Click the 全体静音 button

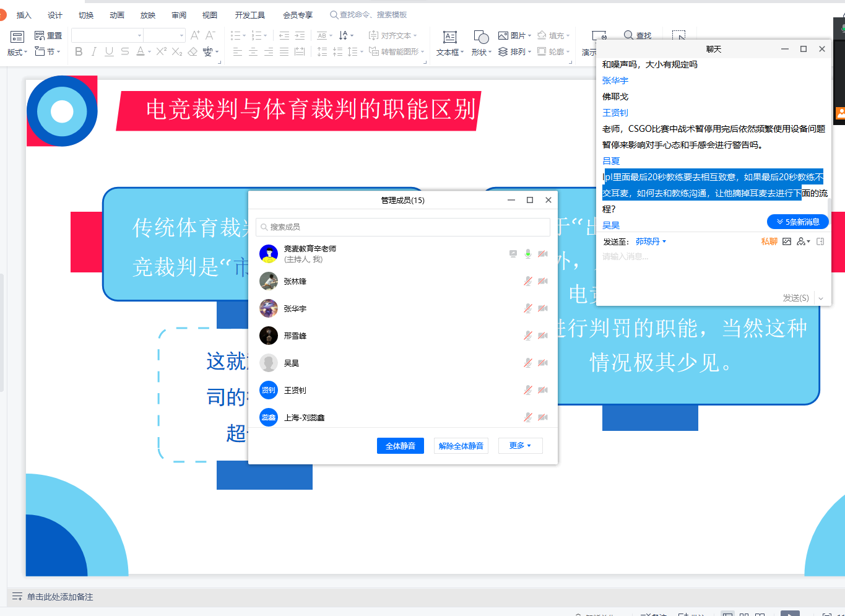(400, 446)
